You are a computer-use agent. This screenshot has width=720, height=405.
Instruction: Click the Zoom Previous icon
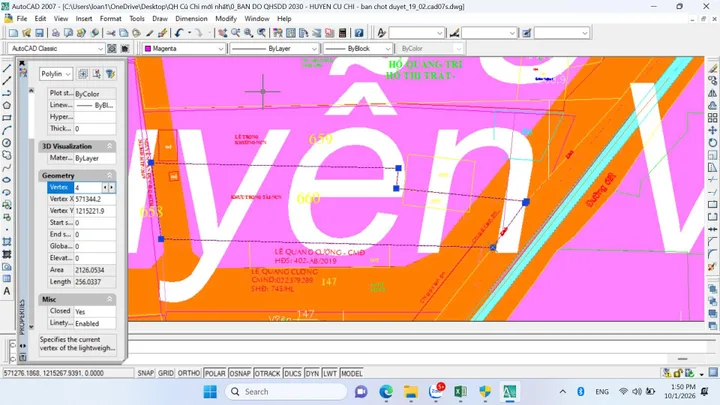[261, 33]
